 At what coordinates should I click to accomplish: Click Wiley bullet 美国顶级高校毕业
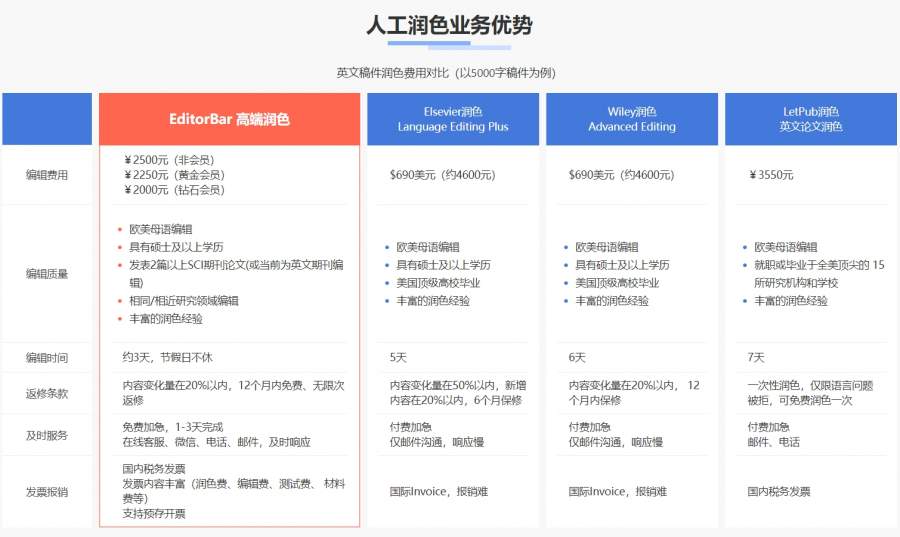[618, 283]
